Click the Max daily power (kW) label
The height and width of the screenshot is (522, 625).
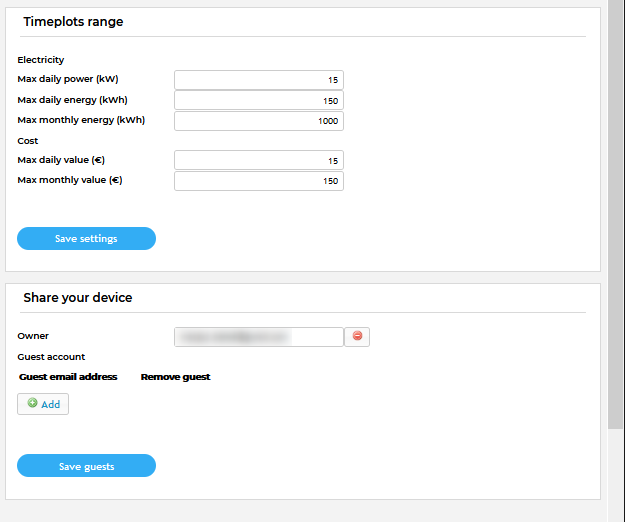pos(68,79)
